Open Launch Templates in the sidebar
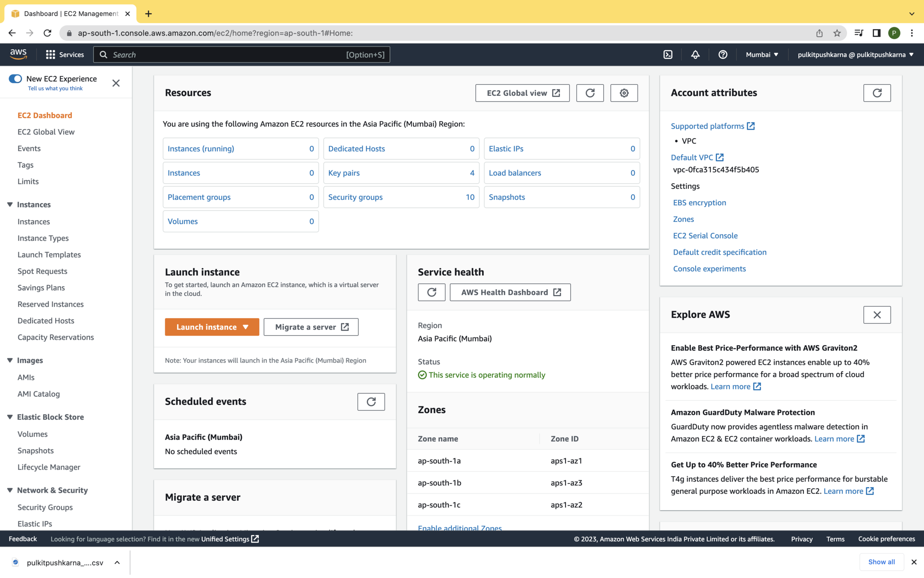This screenshot has width=924, height=578. [x=49, y=254]
